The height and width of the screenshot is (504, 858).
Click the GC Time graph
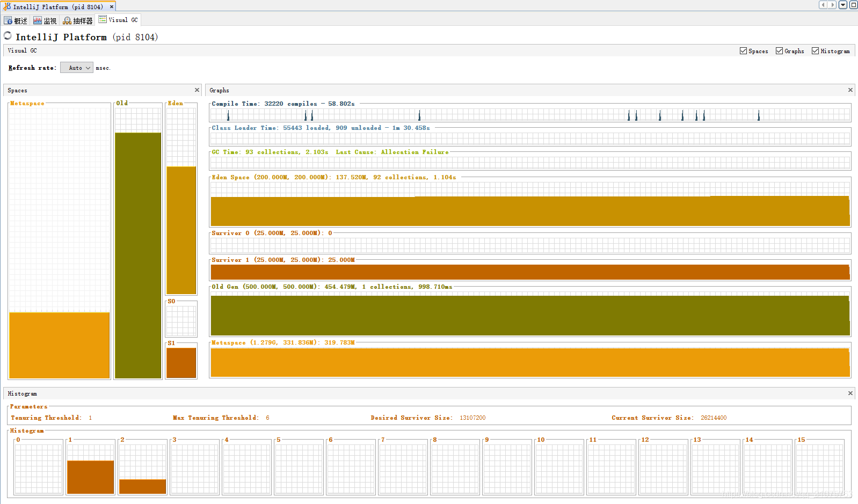(530, 163)
